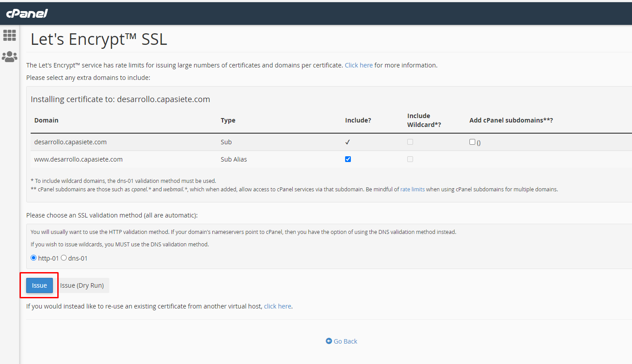This screenshot has height=364, width=632.
Task: Select the dns-01 validation method
Action: (x=64, y=258)
